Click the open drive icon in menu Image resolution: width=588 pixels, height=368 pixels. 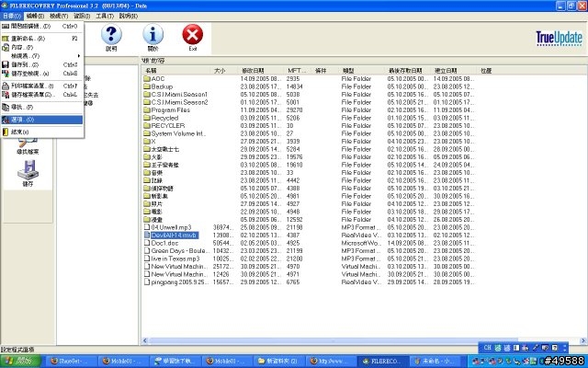6,26
